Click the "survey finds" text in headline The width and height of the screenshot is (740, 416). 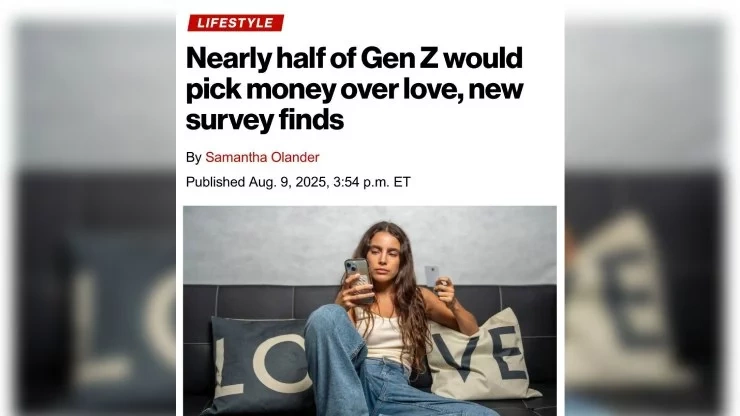(x=265, y=123)
